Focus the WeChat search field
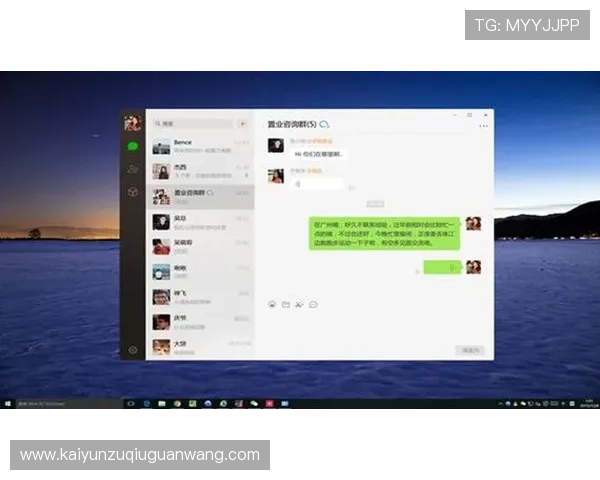 (x=193, y=124)
